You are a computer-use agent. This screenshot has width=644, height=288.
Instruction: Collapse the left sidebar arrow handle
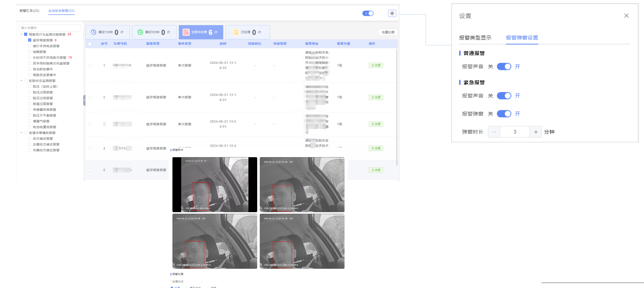(x=84, y=100)
